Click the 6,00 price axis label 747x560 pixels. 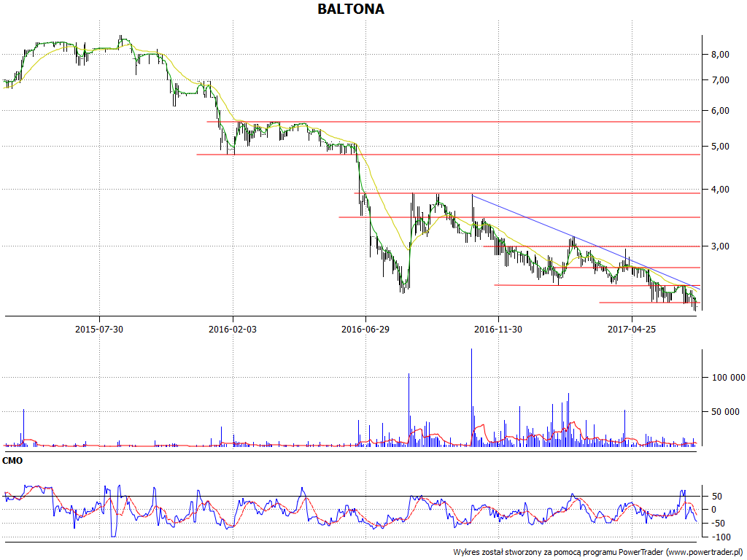(x=720, y=111)
